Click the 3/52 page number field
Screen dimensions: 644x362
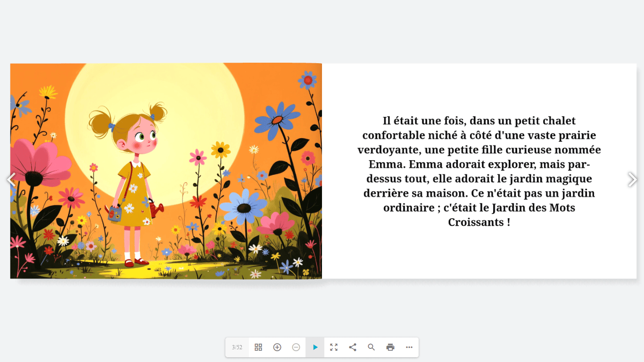[x=237, y=347]
